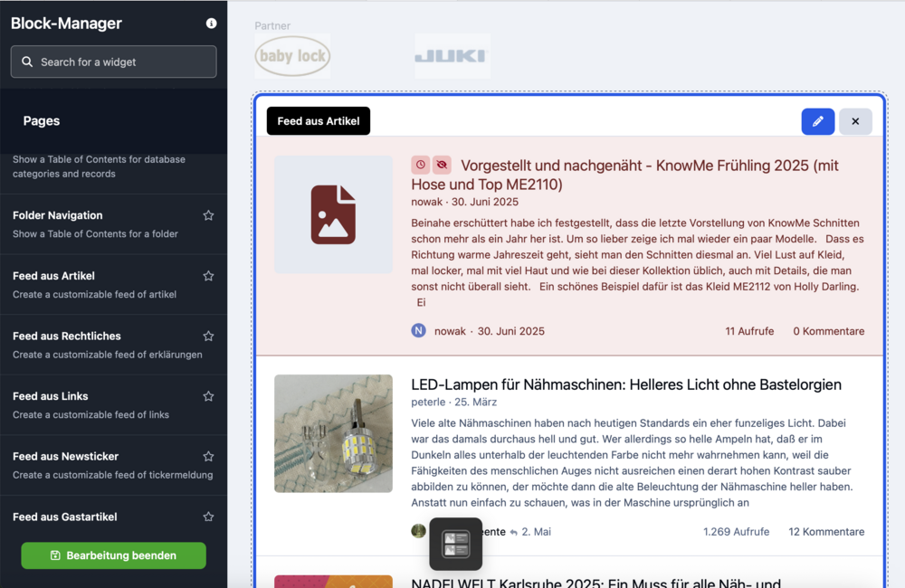Click Bearbeitung beenden button
This screenshot has height=588, width=905.
pyautogui.click(x=114, y=555)
